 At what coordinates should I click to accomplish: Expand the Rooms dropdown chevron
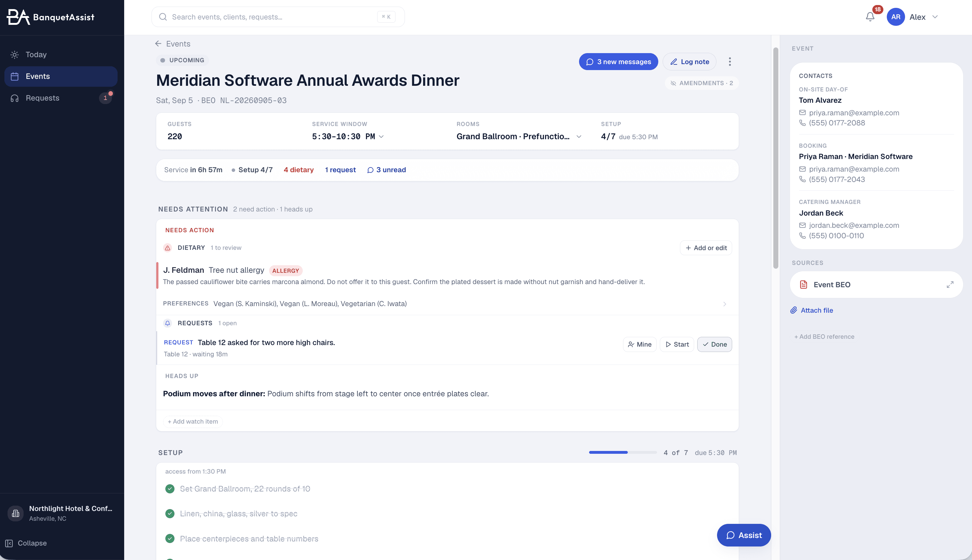(579, 136)
